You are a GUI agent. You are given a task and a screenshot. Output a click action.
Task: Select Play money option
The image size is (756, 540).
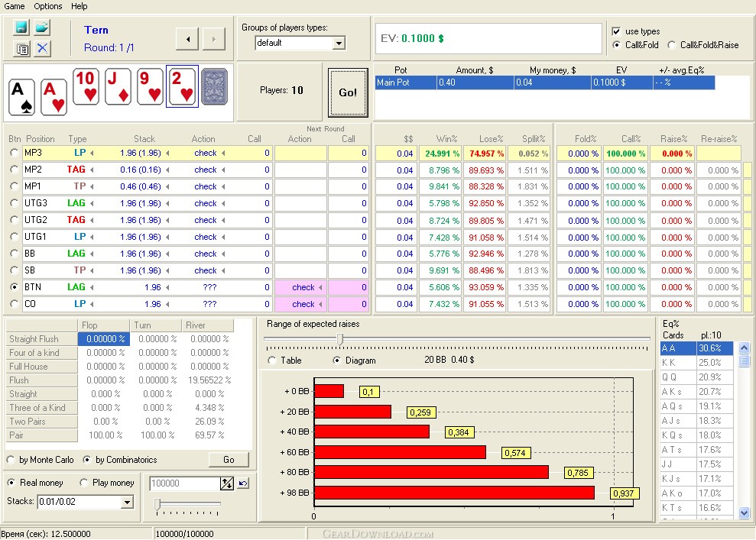tap(84, 483)
